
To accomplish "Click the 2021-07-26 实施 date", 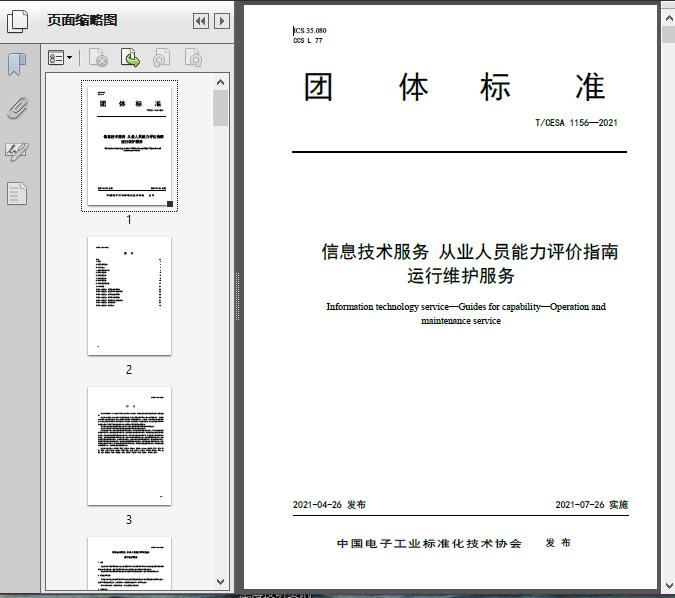I will [x=591, y=505].
